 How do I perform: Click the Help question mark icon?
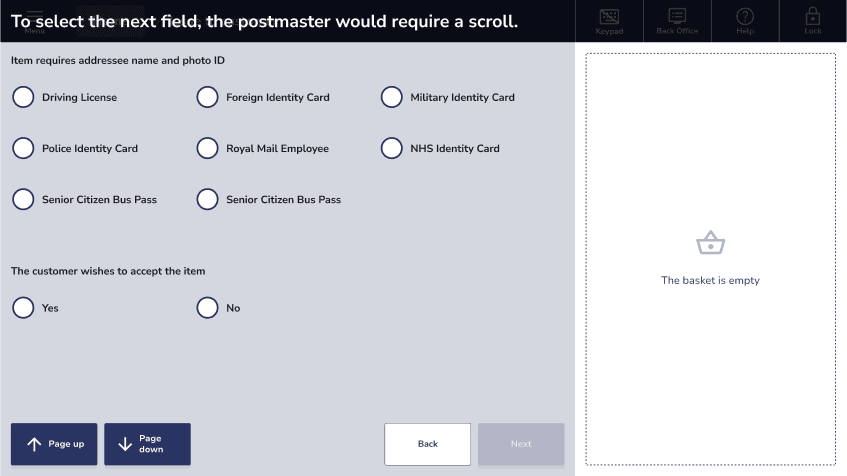[x=745, y=16]
